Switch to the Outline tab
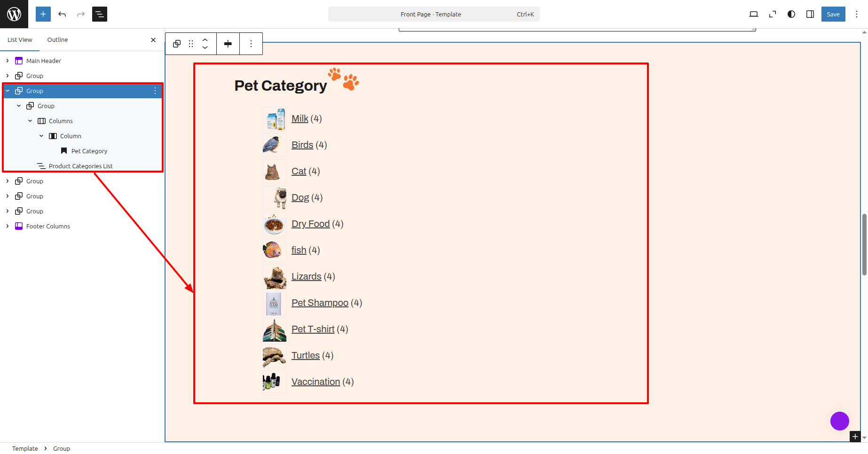Viewport: 868px width, 454px height. click(57, 40)
